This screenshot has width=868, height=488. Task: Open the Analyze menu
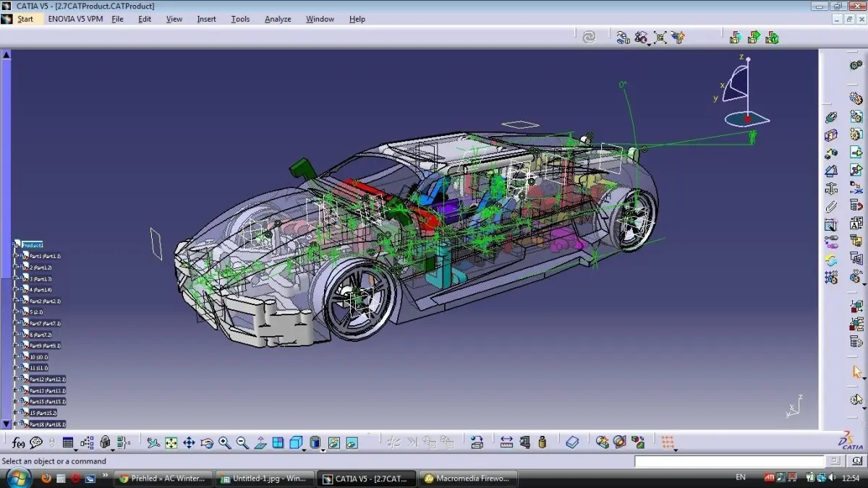(278, 19)
